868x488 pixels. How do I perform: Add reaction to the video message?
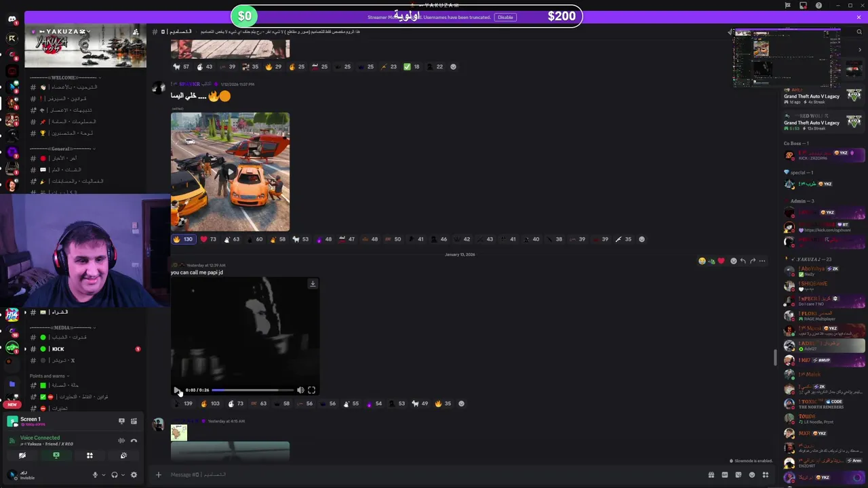[x=461, y=404]
